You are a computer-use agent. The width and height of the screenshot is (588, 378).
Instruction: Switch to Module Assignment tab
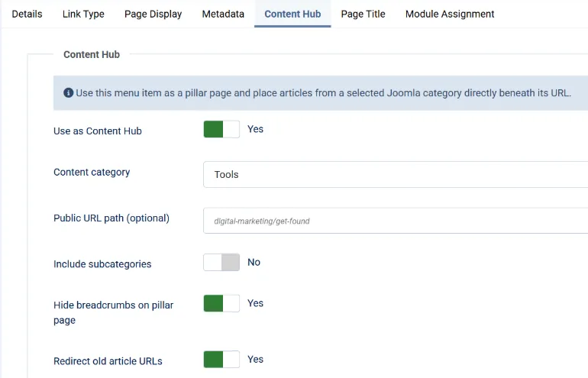[450, 14]
